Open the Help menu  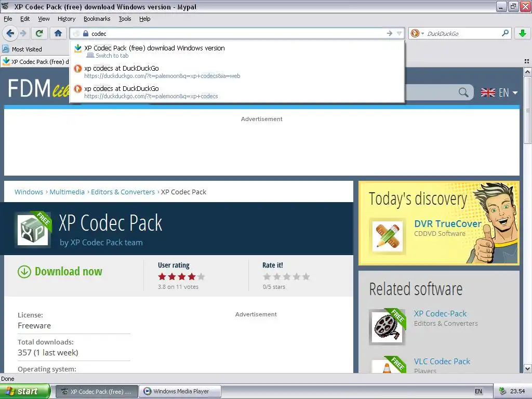point(144,19)
